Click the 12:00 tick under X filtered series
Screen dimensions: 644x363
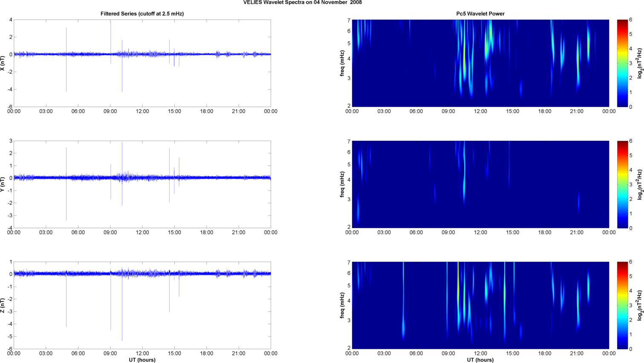142,111
